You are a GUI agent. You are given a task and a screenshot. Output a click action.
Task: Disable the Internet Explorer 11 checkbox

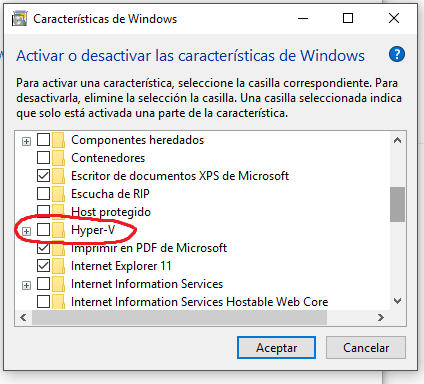[43, 266]
